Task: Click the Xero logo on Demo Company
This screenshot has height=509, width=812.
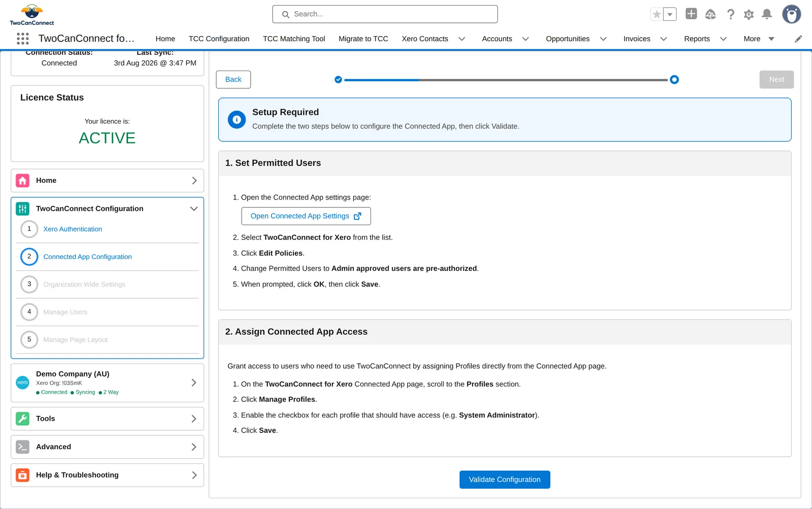Action: [x=22, y=383]
